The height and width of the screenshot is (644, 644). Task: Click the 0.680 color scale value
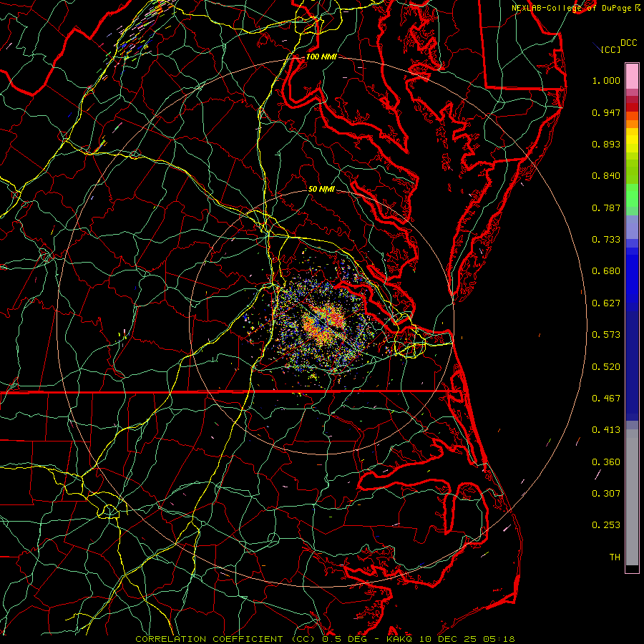tap(606, 271)
